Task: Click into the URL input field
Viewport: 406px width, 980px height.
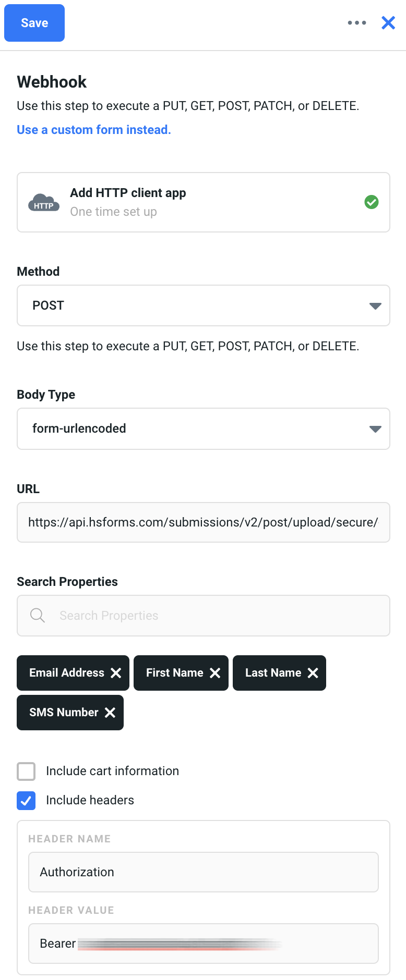Action: (204, 522)
